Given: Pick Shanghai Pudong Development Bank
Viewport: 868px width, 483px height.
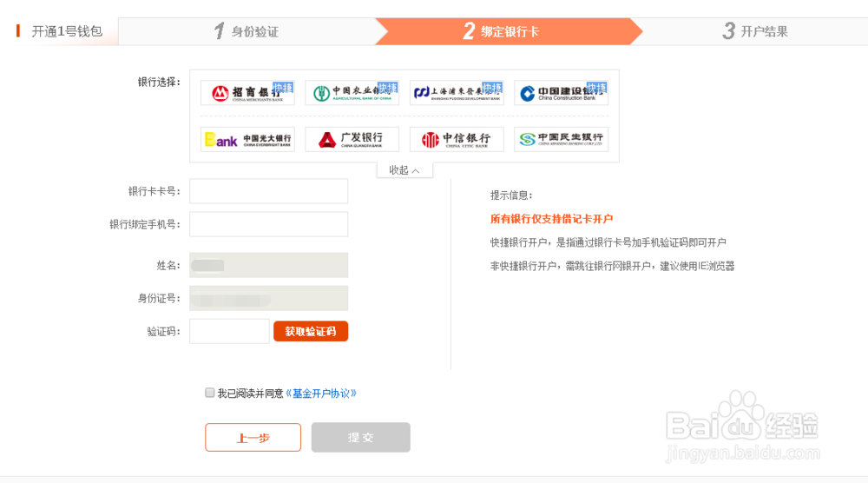Looking at the screenshot, I should tap(457, 92).
